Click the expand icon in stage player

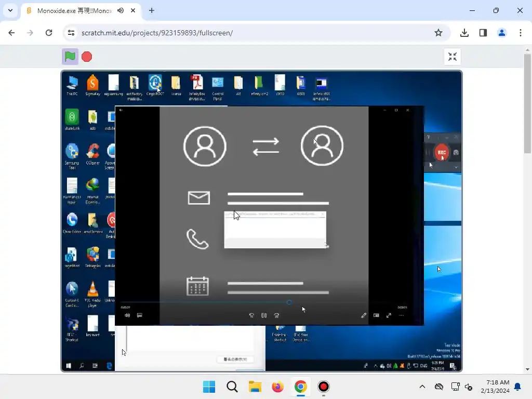(x=389, y=315)
